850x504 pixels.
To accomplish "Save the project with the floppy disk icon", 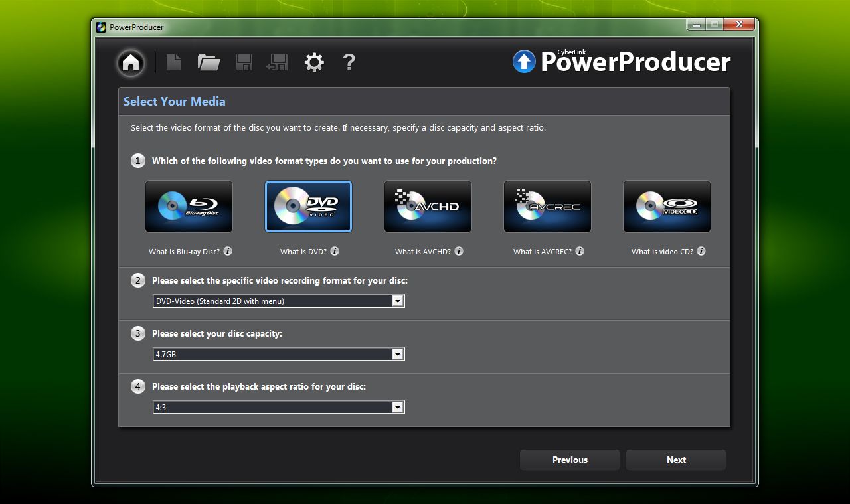I will [x=244, y=62].
